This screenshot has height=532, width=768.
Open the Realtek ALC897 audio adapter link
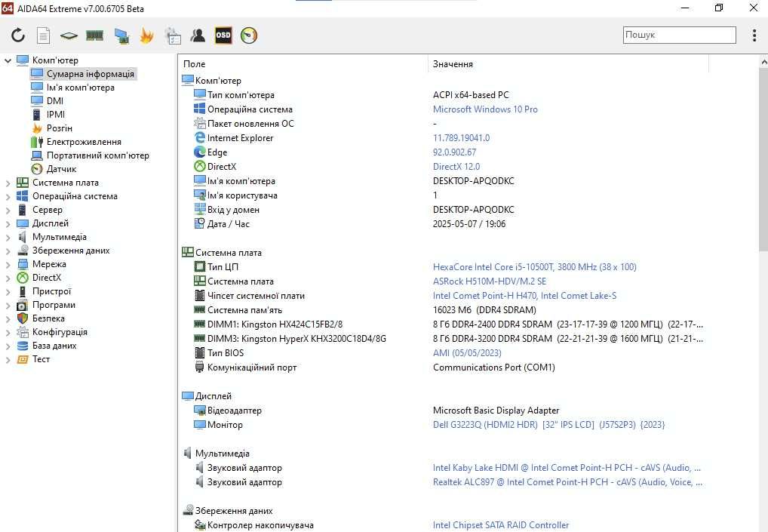[567, 482]
